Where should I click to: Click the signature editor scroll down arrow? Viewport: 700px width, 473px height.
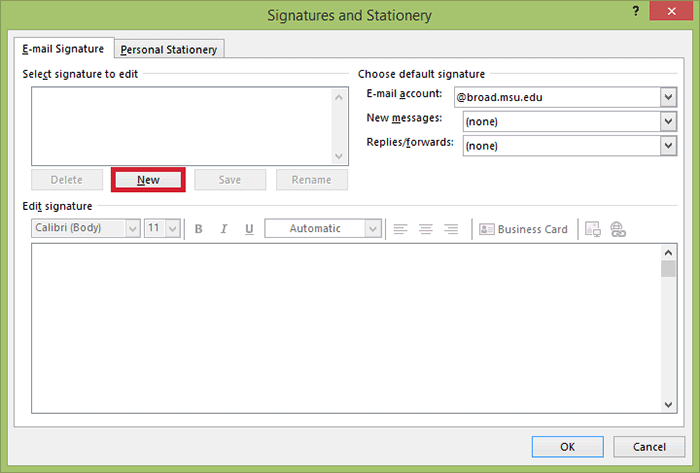[668, 405]
